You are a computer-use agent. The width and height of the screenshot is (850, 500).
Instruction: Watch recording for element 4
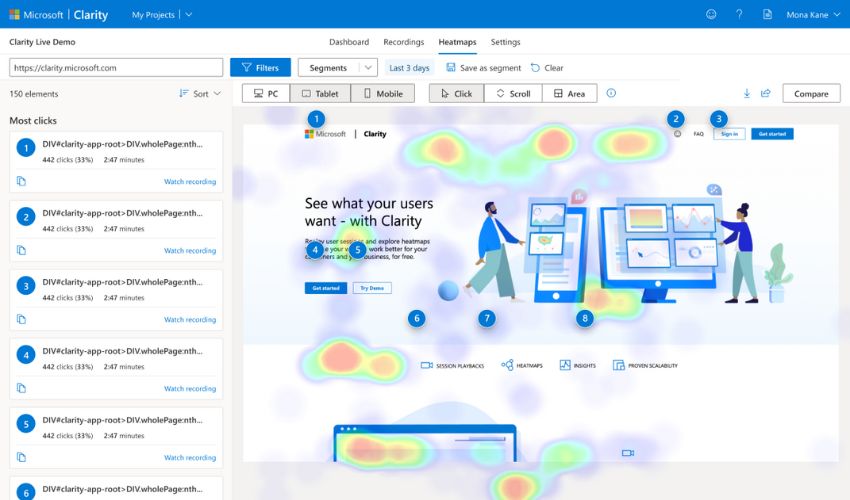[x=190, y=388]
